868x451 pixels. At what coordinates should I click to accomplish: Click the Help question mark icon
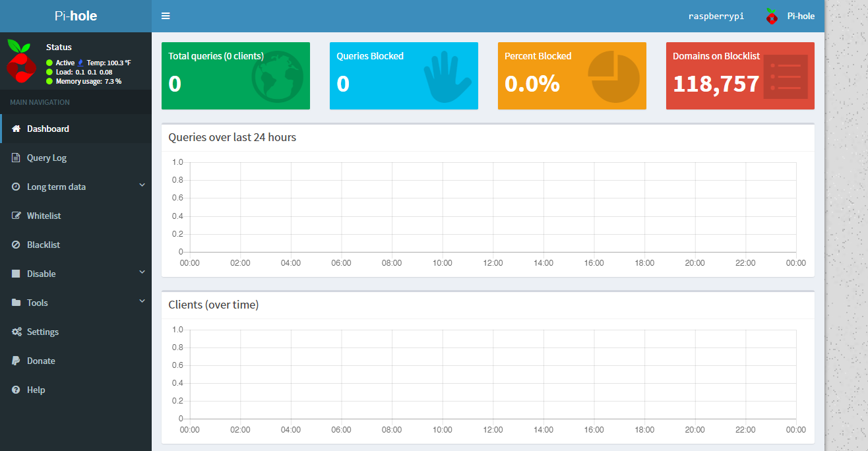(16, 390)
